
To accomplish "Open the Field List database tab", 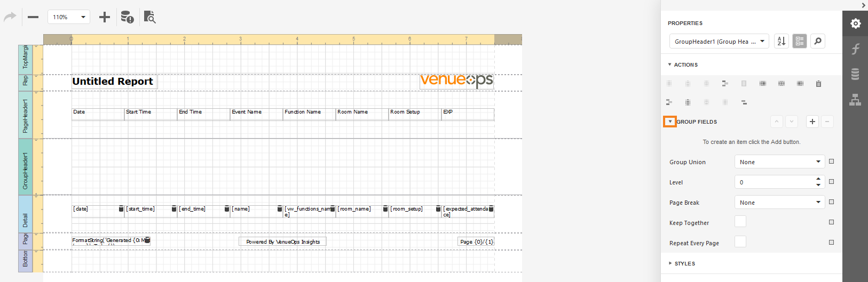I will click(855, 74).
